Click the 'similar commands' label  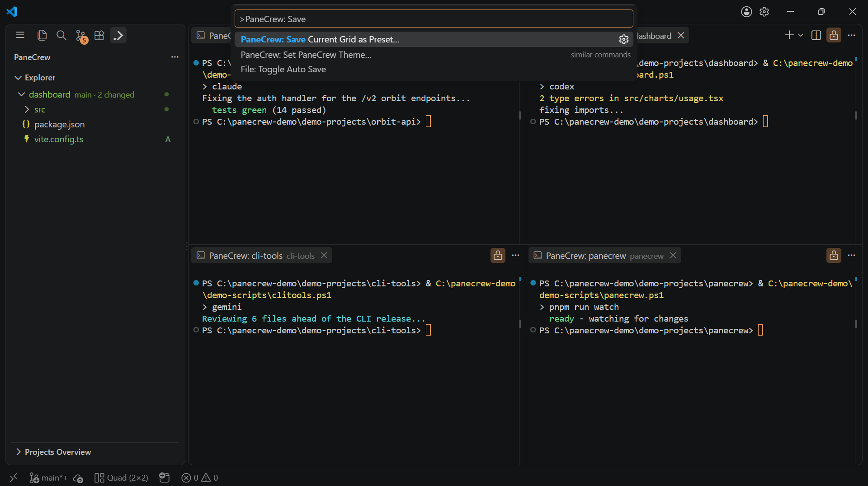(600, 55)
